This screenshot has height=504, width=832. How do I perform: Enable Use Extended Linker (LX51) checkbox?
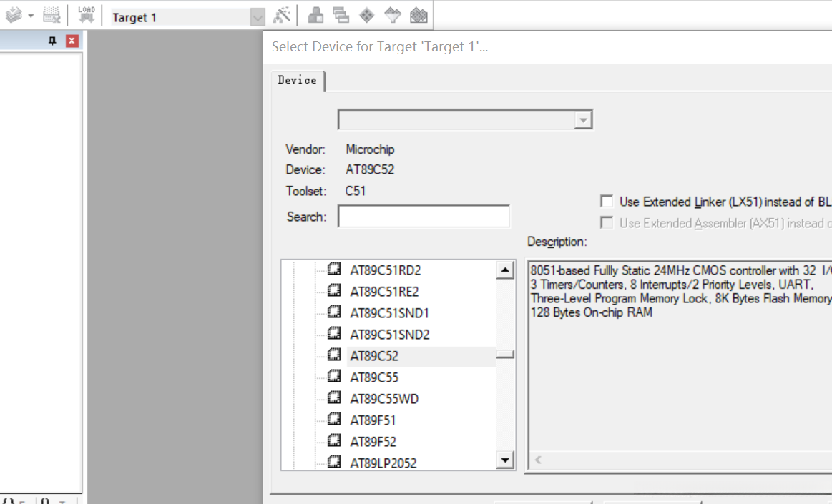click(607, 202)
